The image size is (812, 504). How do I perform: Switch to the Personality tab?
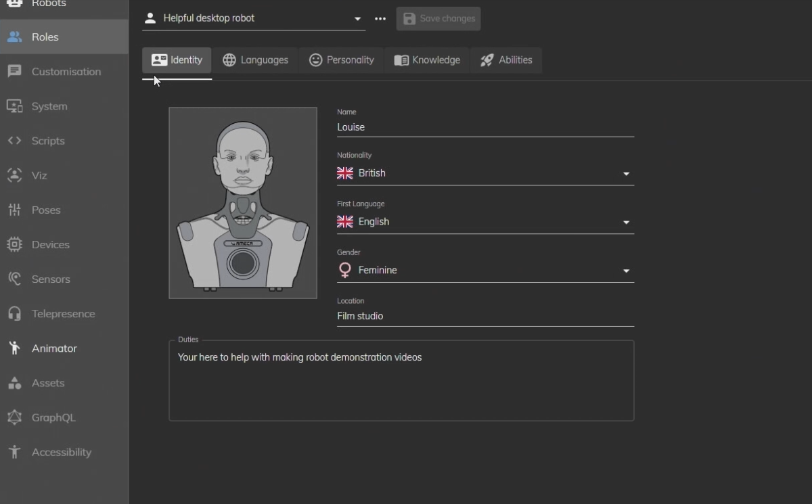pos(342,60)
